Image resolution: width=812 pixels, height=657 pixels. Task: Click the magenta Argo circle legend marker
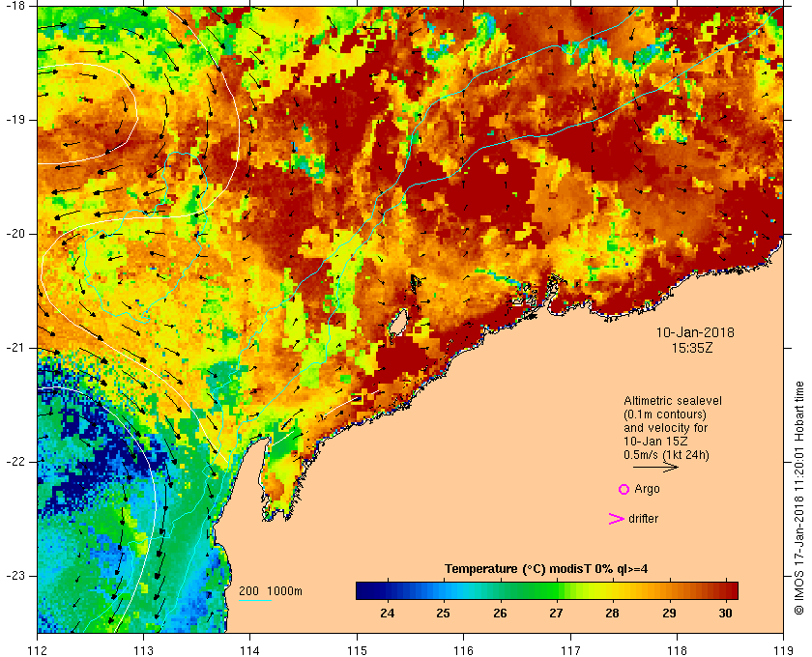tap(623, 489)
